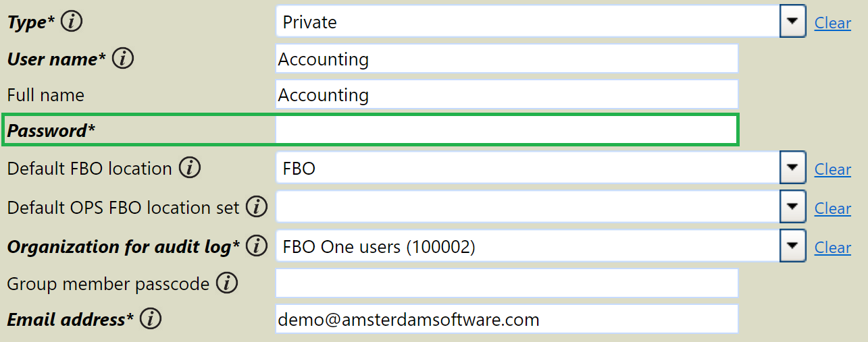Expand Organization for audit log dropdown arrow
Screen dimensions: 868x342
pos(792,247)
